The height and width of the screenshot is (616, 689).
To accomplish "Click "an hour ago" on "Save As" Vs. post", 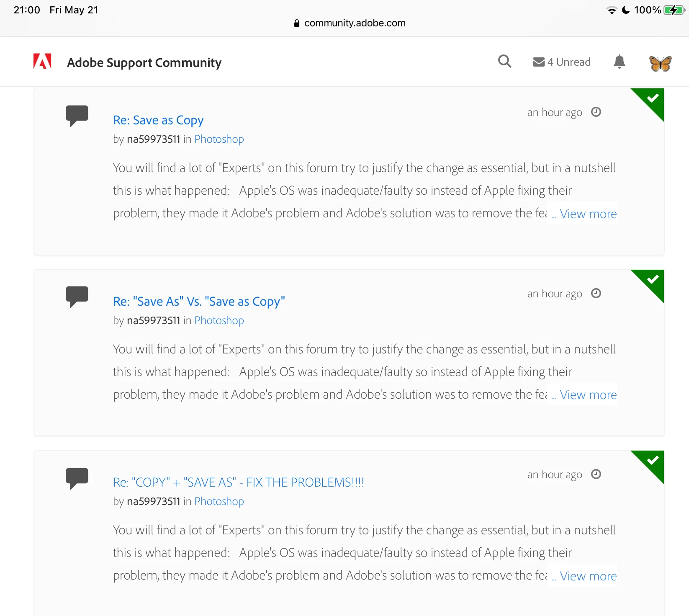I will coord(555,294).
